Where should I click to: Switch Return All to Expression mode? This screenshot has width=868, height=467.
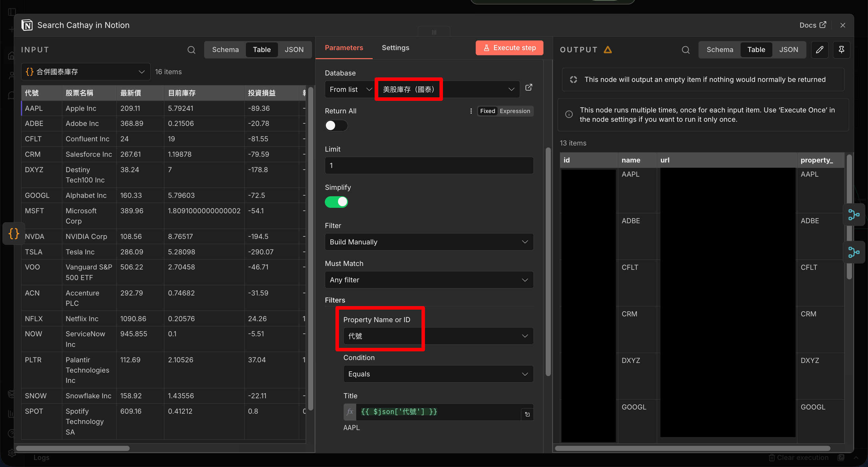515,111
